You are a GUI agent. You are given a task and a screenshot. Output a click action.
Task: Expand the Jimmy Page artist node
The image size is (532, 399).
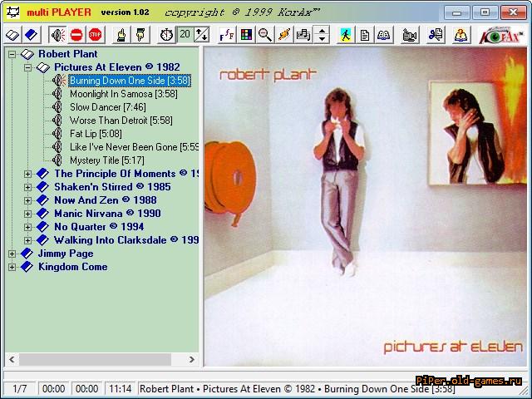coord(12,254)
